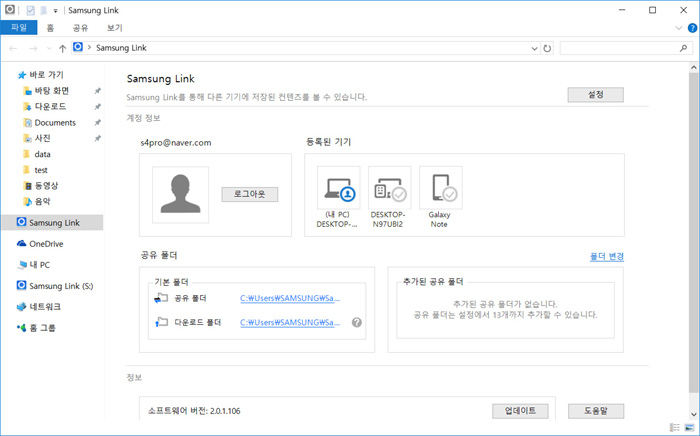Click the 도움말 button
The image size is (700, 436).
click(596, 411)
